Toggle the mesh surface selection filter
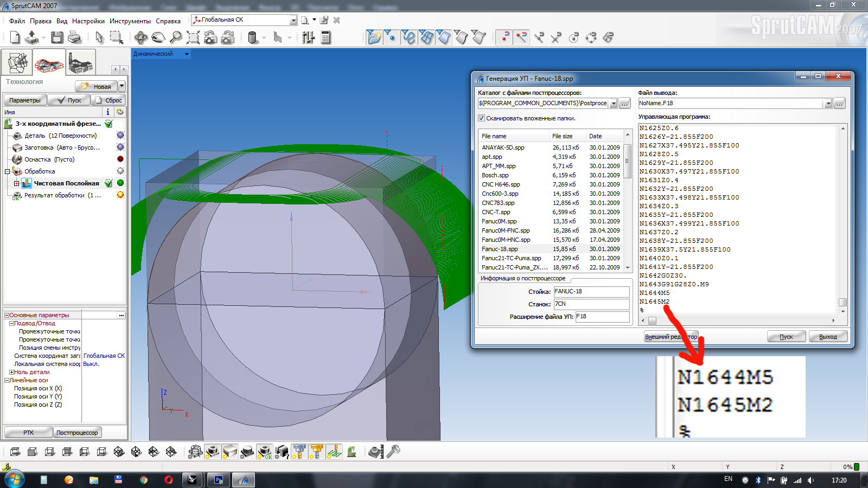Screen dimensions: 868x488 point(426,37)
